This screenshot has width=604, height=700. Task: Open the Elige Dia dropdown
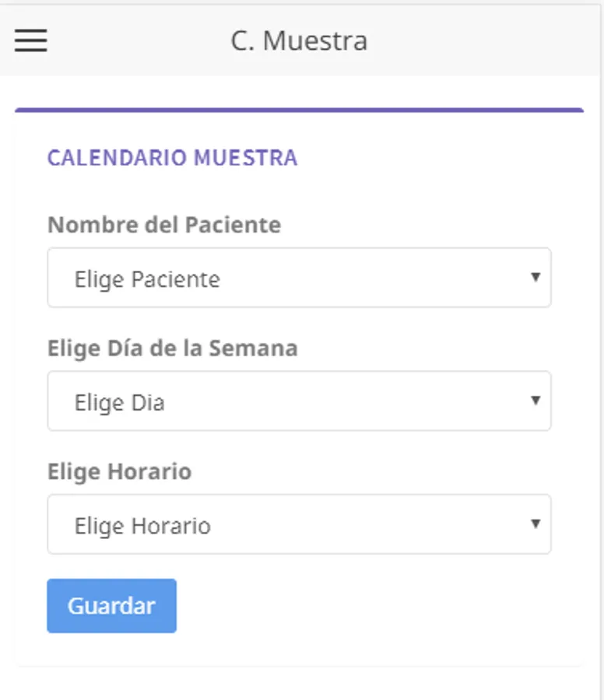coord(299,401)
